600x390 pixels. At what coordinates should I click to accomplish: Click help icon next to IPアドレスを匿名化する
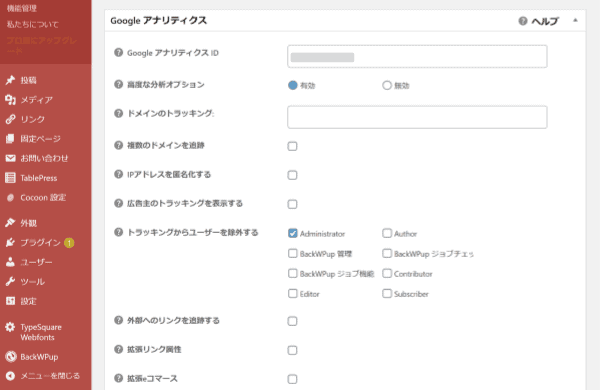pyautogui.click(x=119, y=174)
